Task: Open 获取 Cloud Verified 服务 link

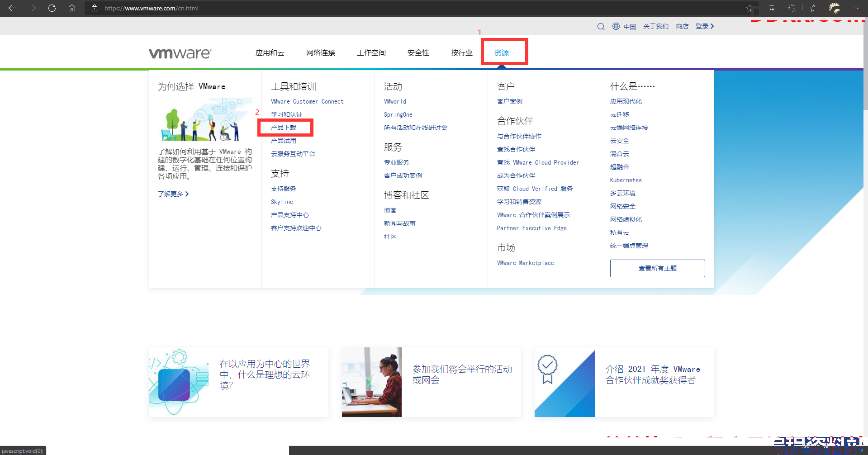Action: click(x=535, y=189)
